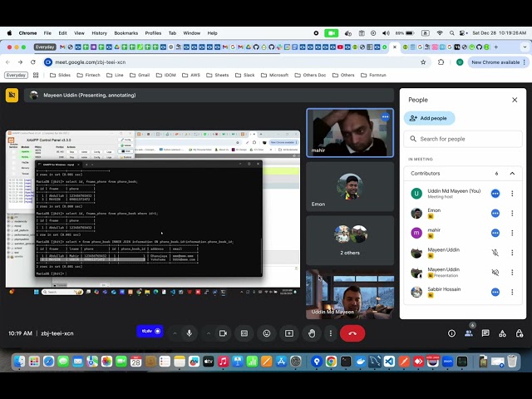Screen dimensions: 532x399
Task: Open more actions for Sabbir Hossain
Action: coord(512,292)
